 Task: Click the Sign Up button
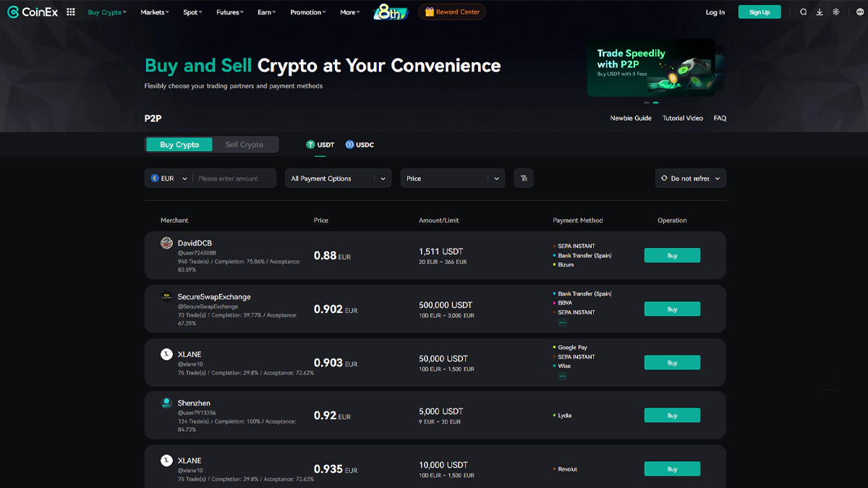pos(759,12)
